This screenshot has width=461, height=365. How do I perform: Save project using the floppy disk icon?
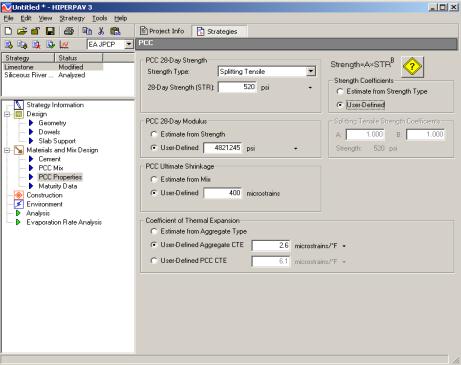(x=50, y=31)
